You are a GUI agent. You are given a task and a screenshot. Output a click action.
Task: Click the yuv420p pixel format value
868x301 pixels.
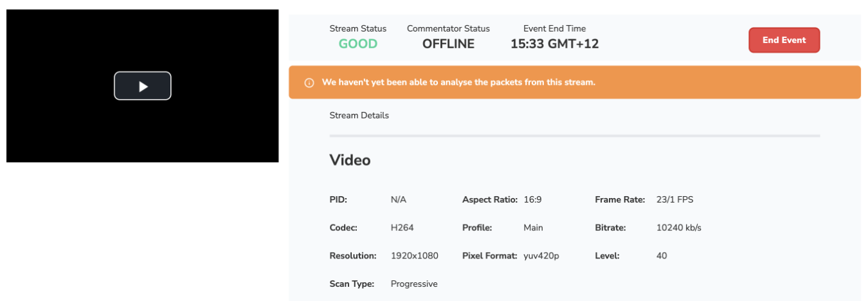click(541, 256)
